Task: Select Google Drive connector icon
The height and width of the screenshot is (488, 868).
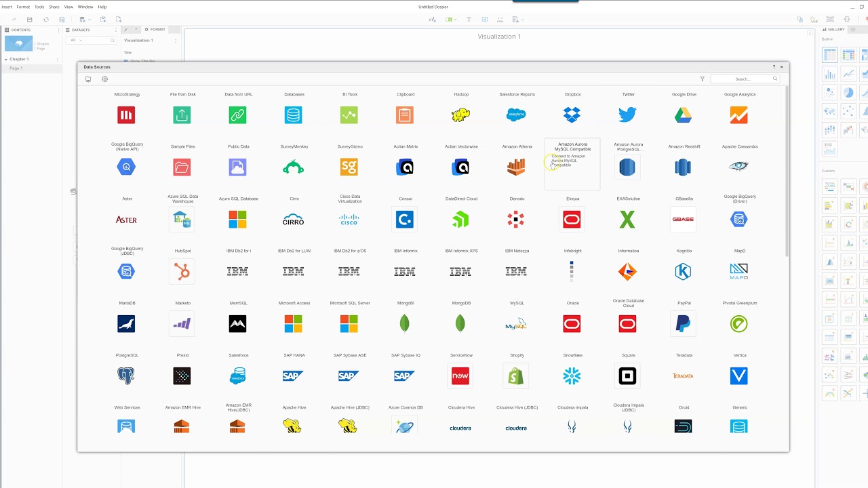Action: (x=683, y=115)
